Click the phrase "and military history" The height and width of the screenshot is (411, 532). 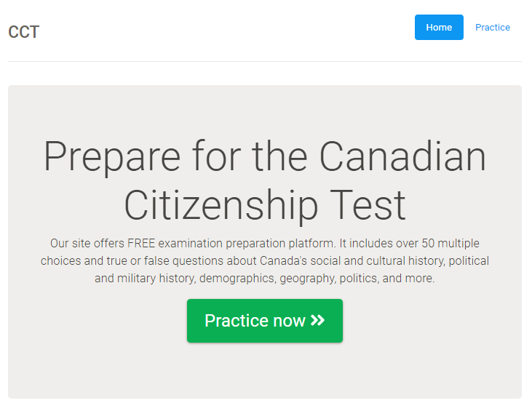[144, 279]
